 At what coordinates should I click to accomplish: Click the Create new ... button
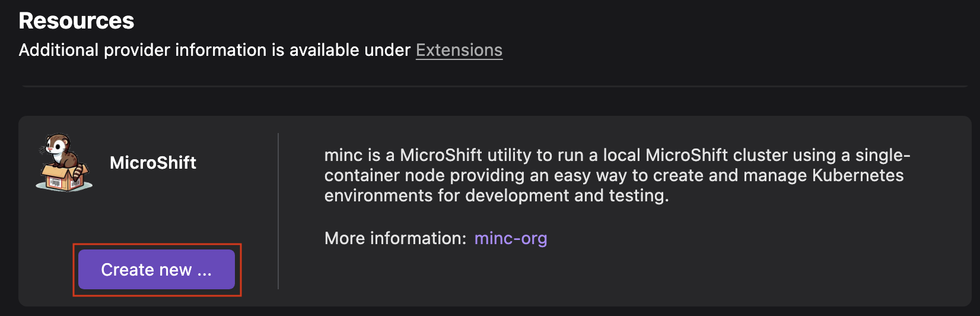[156, 270]
